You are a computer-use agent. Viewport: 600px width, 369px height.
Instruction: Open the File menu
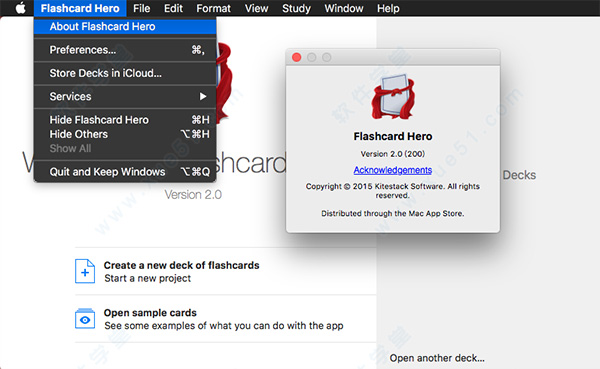click(142, 8)
